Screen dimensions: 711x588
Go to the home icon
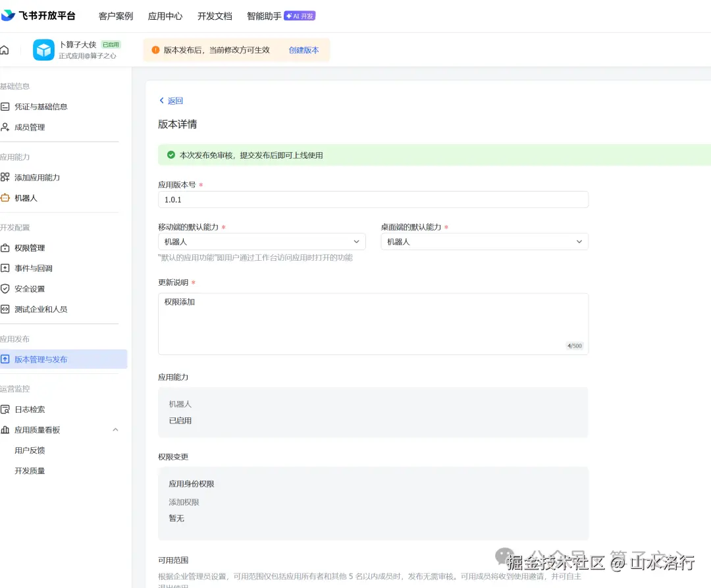5,50
